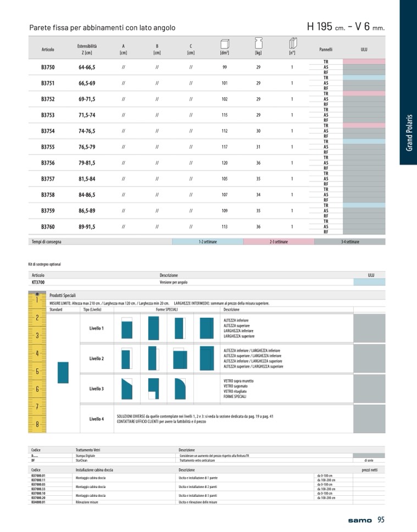Select the rounded-corner glass shape in Livello 3
417x532 pixels.
tap(180, 389)
